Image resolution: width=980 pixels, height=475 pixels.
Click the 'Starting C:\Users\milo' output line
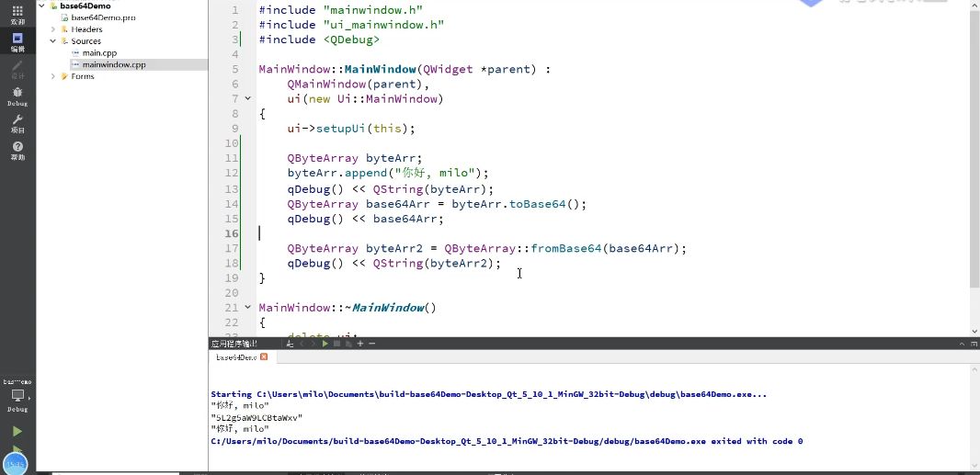489,394
